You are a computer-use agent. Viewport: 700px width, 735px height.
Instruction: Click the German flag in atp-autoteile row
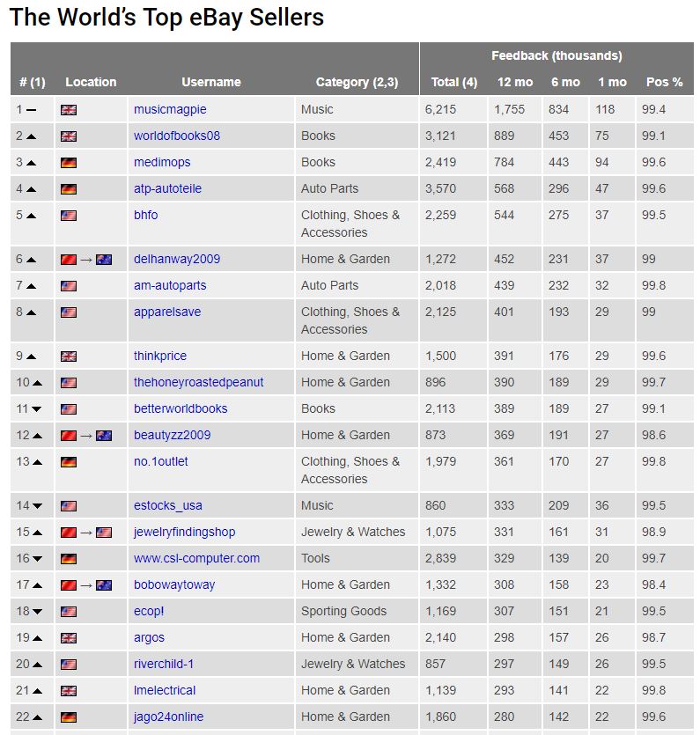tap(69, 189)
